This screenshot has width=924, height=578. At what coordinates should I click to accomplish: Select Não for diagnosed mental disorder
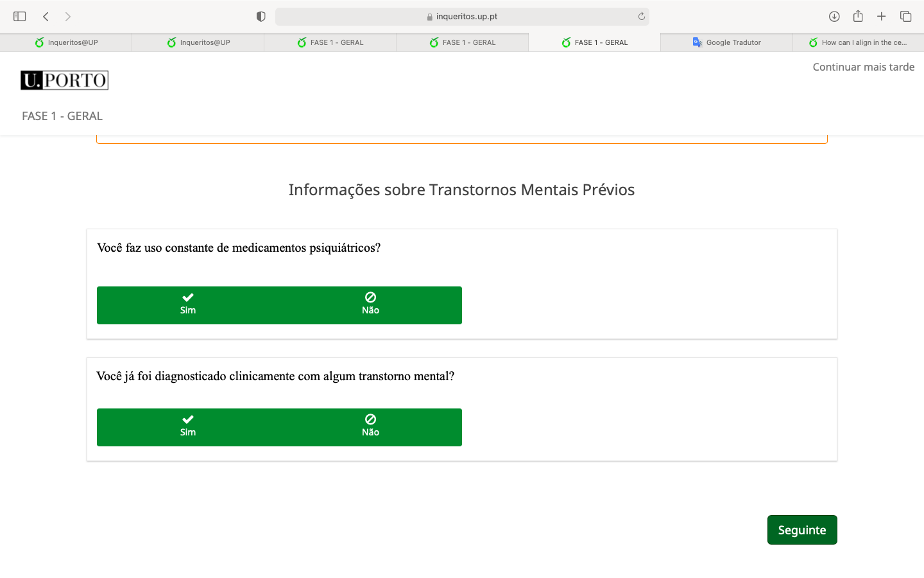tap(370, 427)
